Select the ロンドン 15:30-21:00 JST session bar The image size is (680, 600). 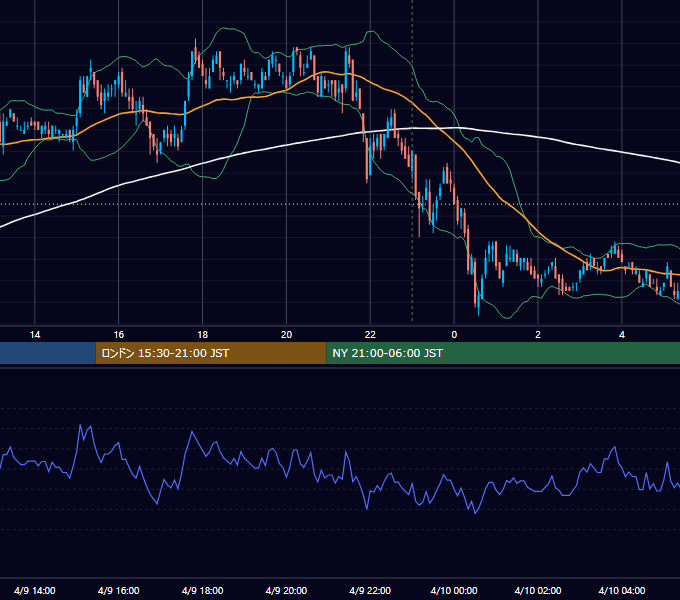(211, 353)
